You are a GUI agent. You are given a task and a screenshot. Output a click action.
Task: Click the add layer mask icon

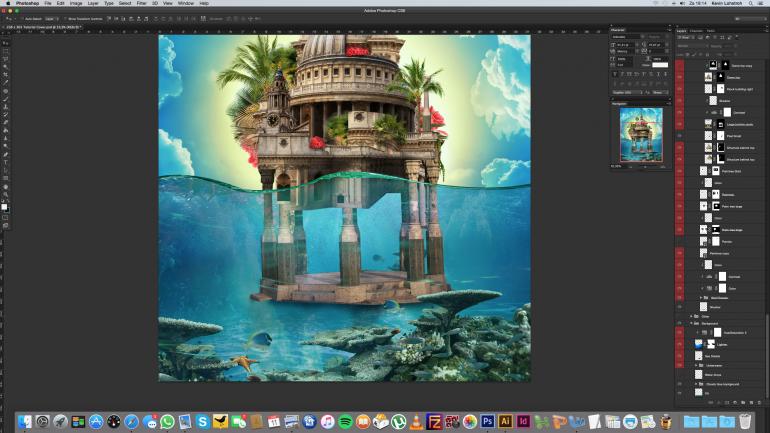pyautogui.click(x=727, y=403)
